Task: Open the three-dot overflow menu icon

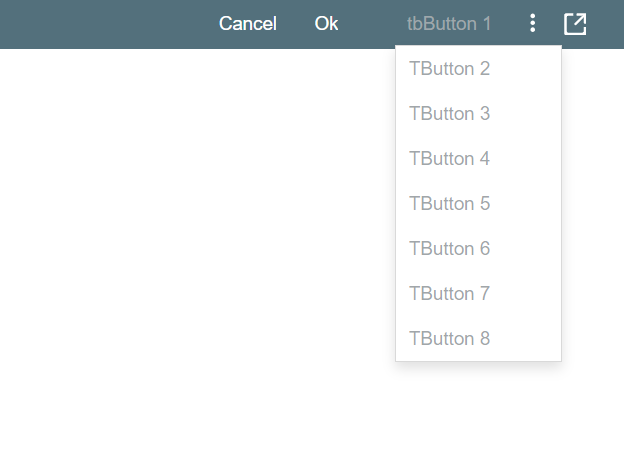Action: (533, 24)
